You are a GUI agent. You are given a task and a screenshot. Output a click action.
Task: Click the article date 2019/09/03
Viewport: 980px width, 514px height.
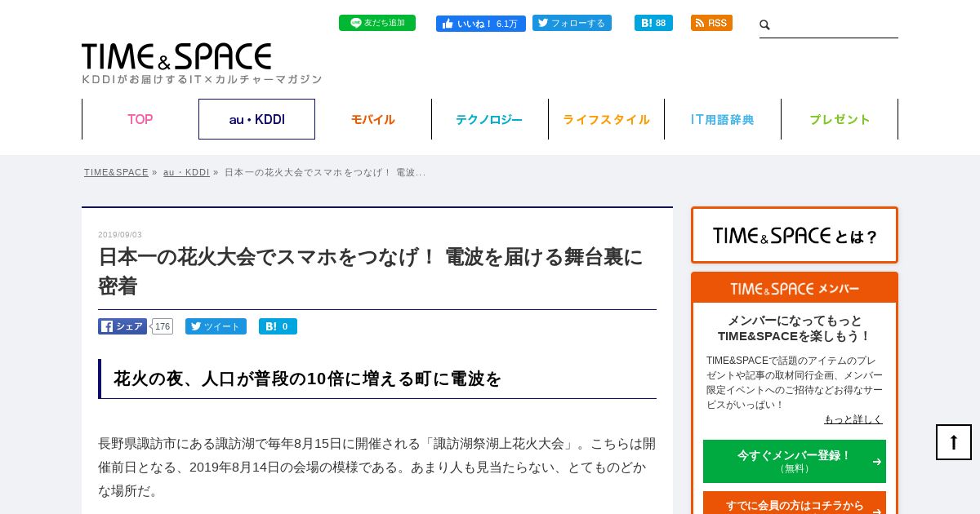tap(120, 235)
